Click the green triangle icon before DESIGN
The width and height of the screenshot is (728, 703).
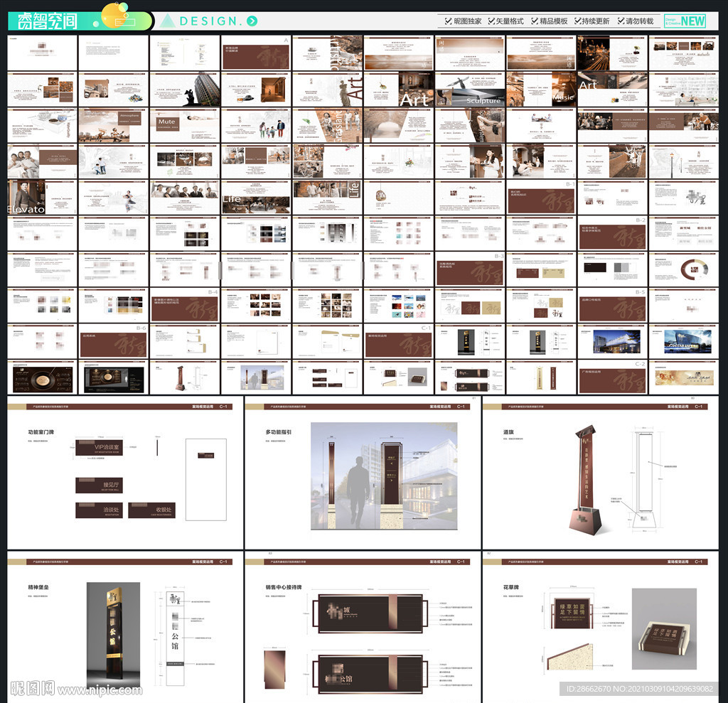pyautogui.click(x=167, y=21)
